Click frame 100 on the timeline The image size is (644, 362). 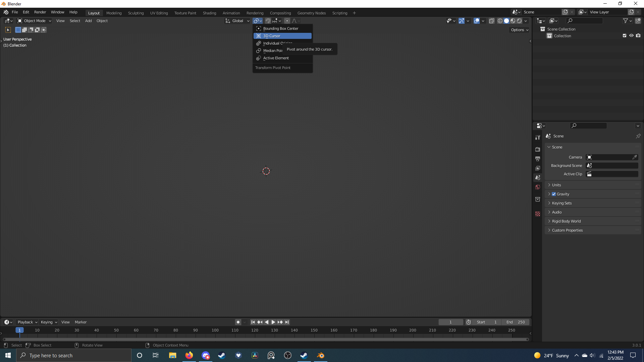(215, 330)
